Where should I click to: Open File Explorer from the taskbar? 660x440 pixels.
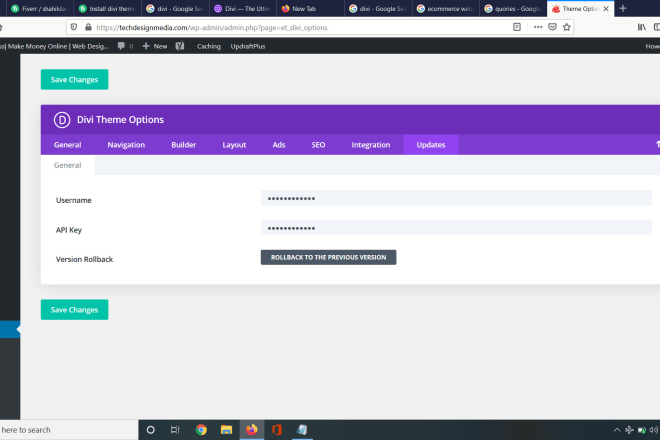[226, 430]
